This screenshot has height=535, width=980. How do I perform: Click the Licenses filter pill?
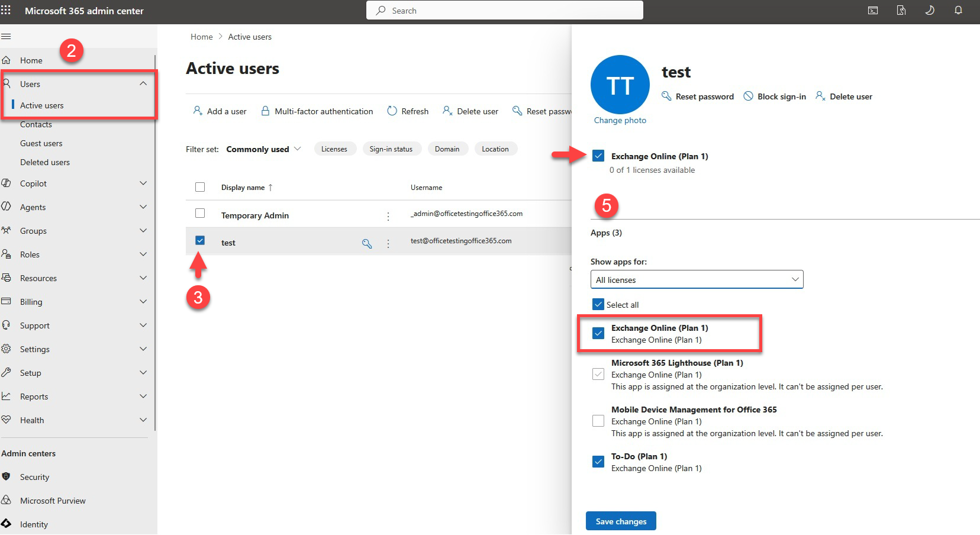pos(334,149)
